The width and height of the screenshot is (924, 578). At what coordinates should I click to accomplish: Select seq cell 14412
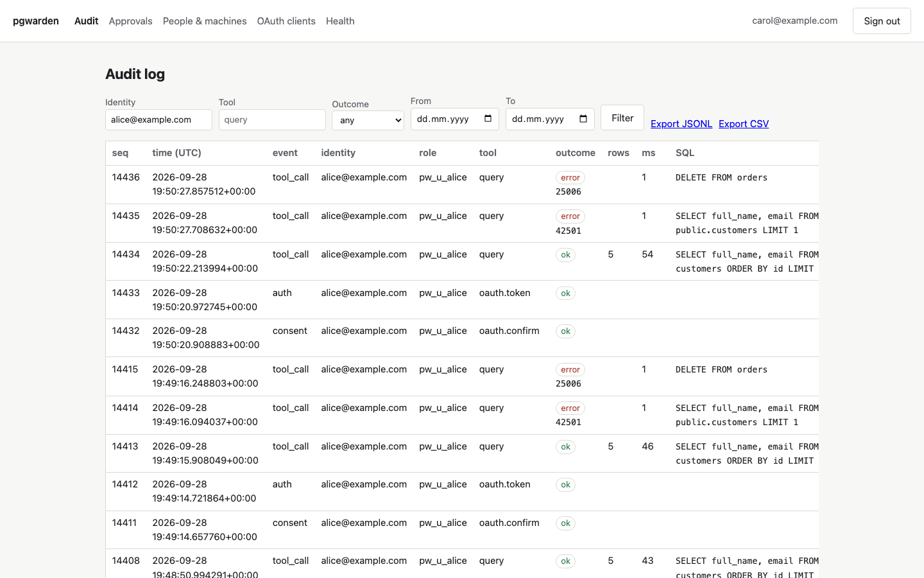click(x=125, y=484)
